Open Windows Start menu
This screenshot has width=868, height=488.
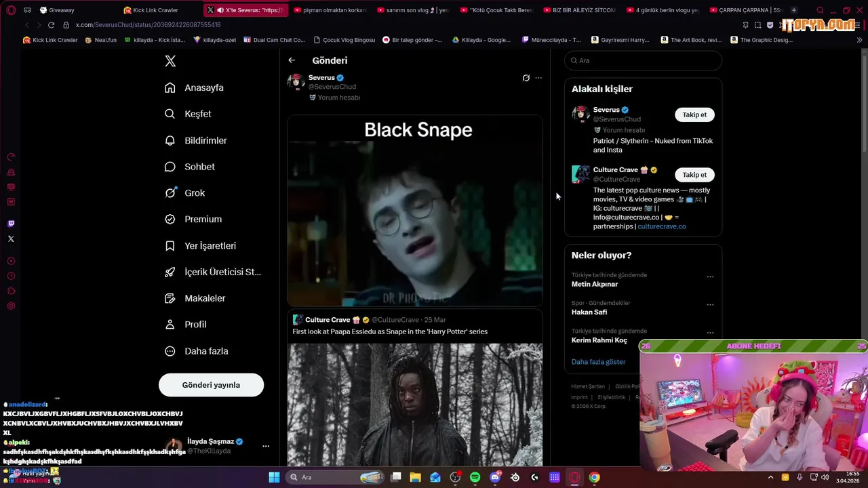coord(274,477)
